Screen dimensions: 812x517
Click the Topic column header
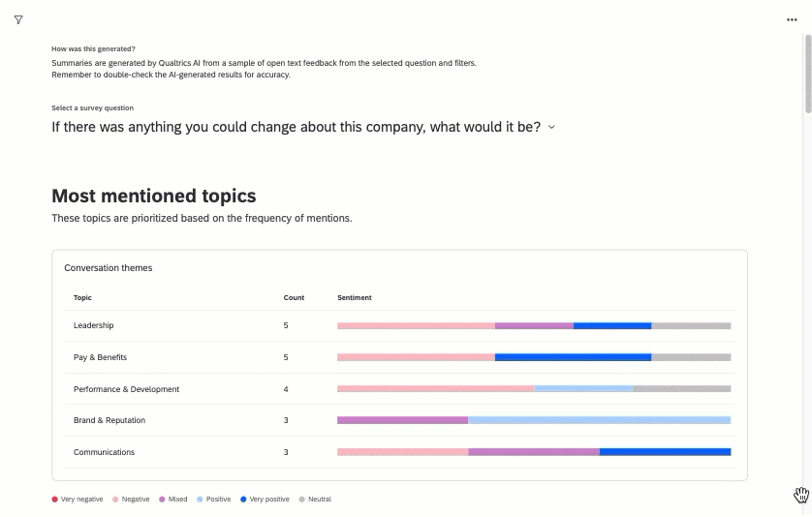pos(82,297)
